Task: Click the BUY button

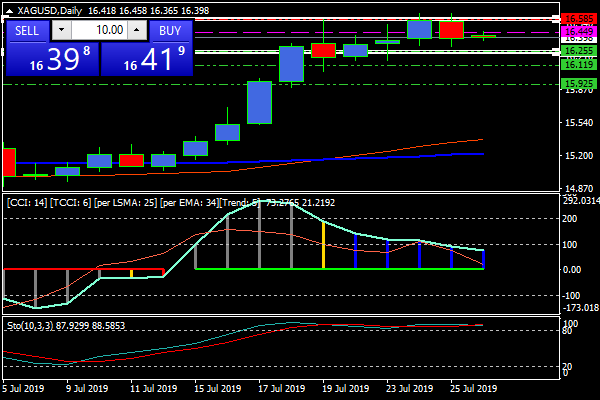Action: 170,31
